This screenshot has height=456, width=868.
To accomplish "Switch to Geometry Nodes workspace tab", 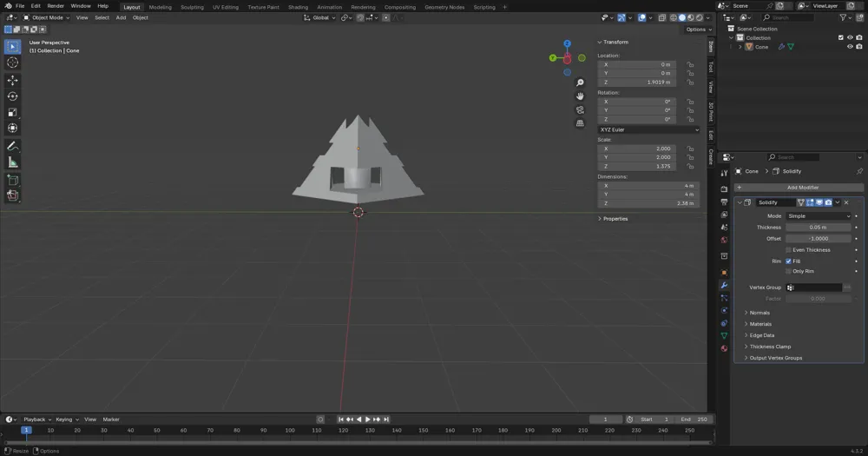I will point(444,7).
